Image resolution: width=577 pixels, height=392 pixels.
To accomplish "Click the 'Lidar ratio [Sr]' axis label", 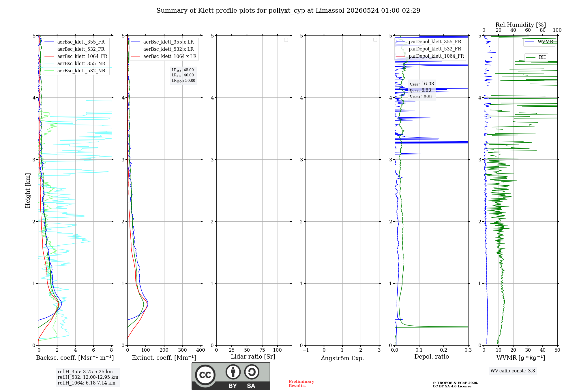I will (253, 357).
